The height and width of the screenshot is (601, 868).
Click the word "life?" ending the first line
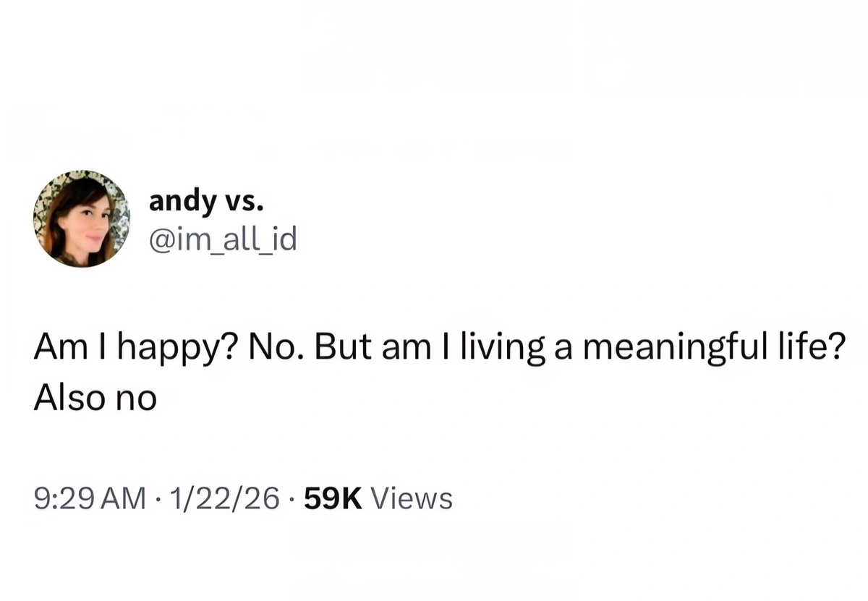click(817, 348)
